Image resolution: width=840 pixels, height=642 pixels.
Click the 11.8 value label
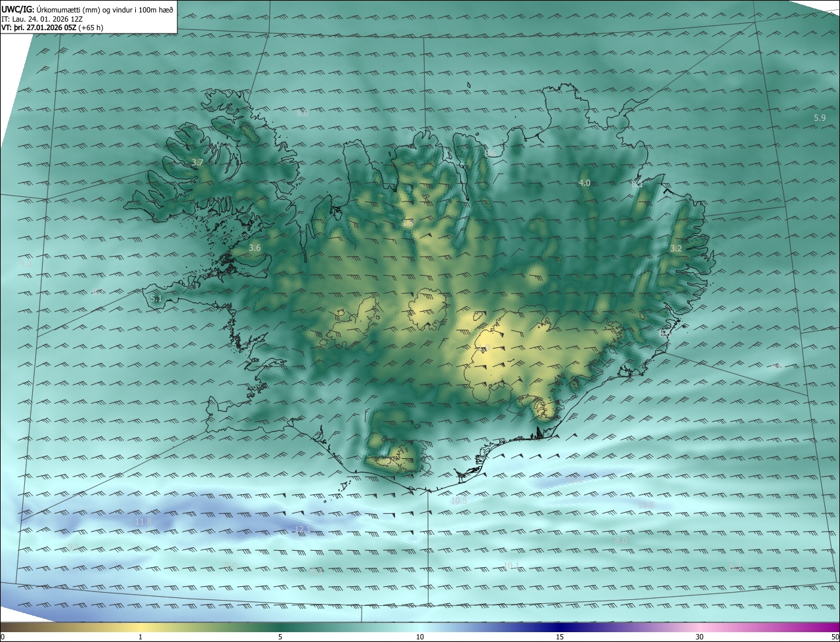[143, 521]
